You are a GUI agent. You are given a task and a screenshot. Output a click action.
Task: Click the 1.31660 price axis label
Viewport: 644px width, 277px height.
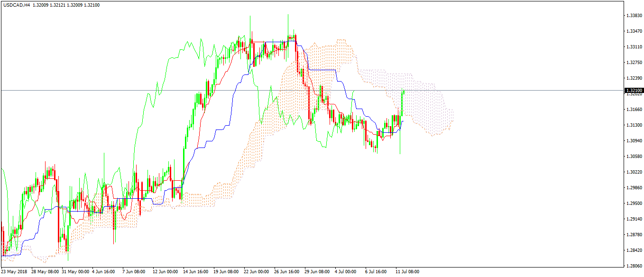634,110
